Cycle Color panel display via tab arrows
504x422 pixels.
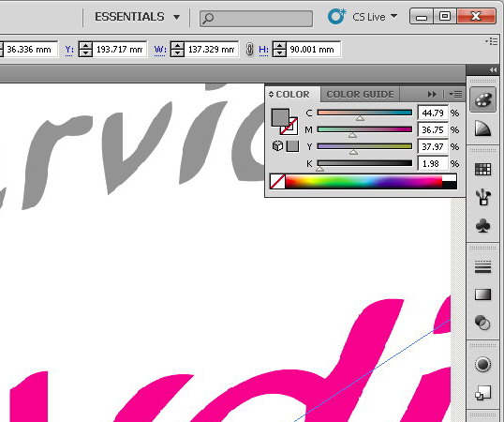(x=271, y=94)
